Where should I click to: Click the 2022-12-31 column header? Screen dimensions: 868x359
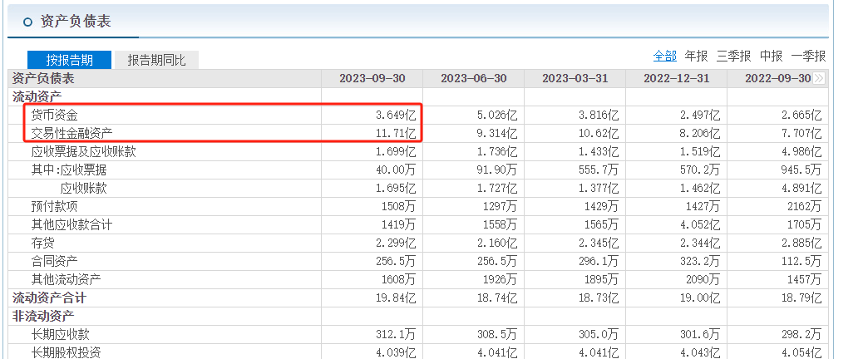coord(676,78)
